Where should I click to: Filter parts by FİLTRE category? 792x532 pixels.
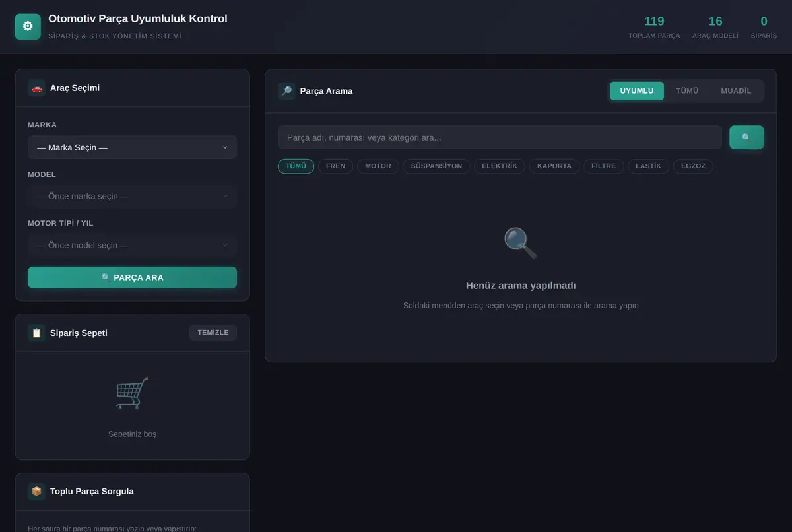pyautogui.click(x=603, y=166)
